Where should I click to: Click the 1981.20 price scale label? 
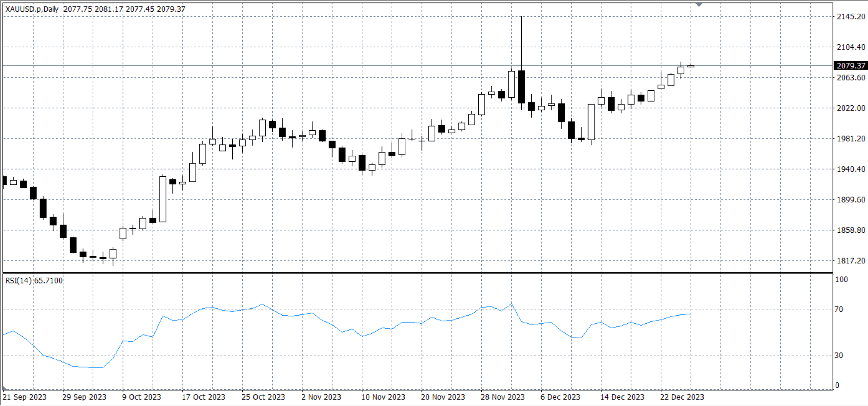pyautogui.click(x=851, y=138)
